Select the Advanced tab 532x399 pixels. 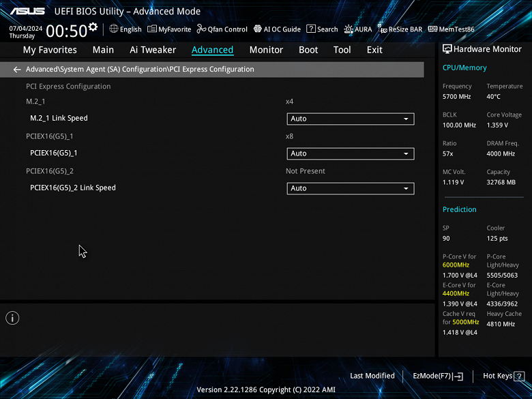coord(212,50)
